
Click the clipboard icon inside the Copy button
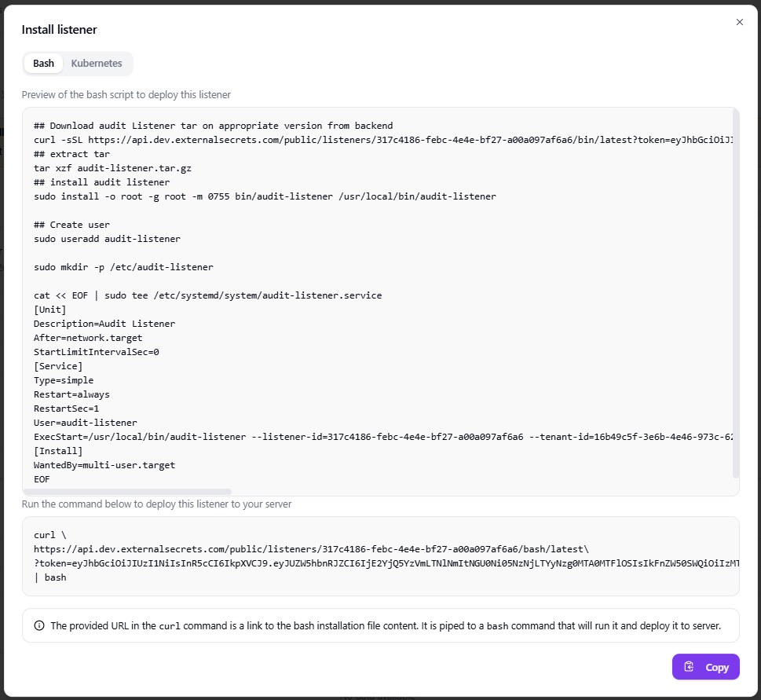coord(689,666)
